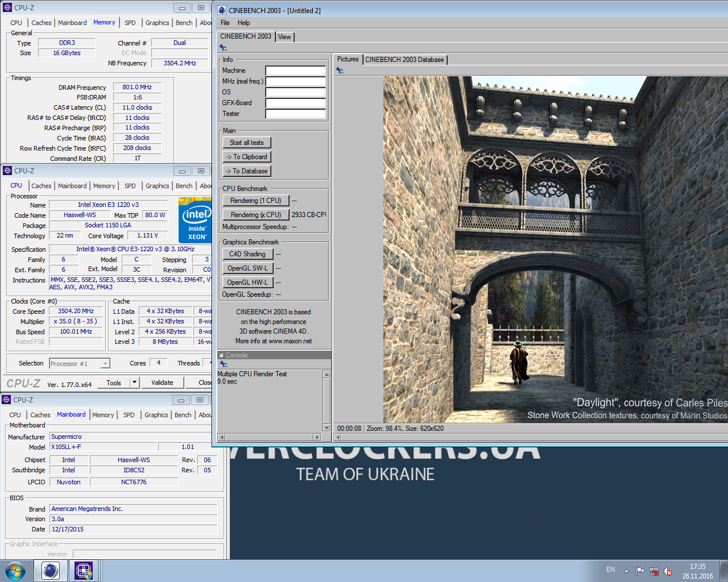Click the "NCT6776" LPCIO value

point(134,482)
